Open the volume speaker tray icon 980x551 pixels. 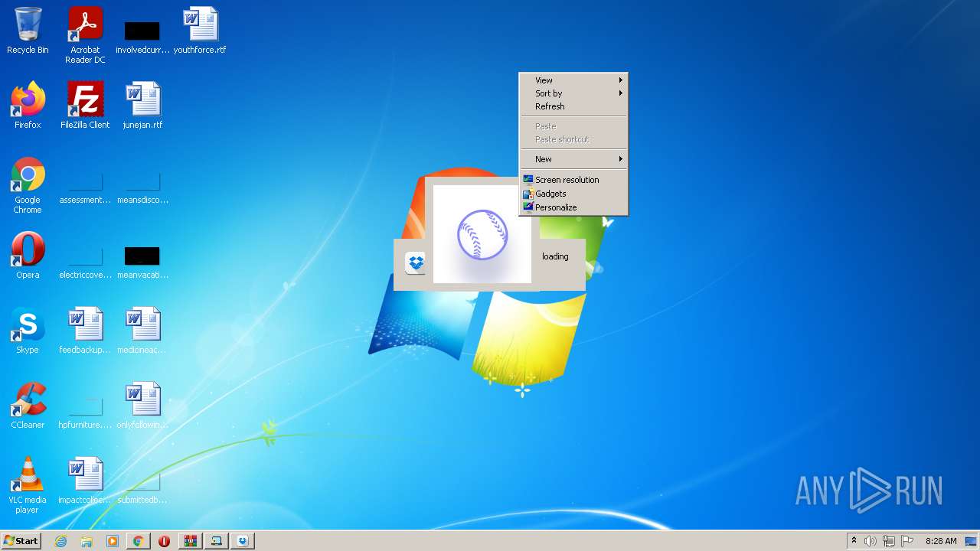tap(871, 541)
